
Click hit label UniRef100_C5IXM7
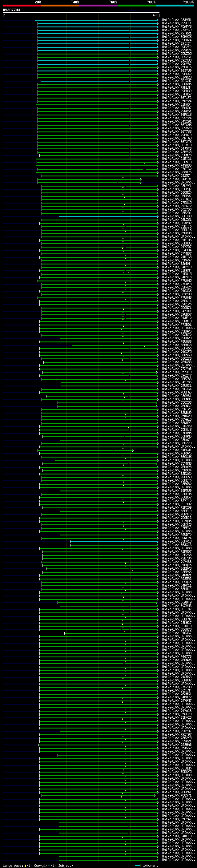[x=176, y=81]
